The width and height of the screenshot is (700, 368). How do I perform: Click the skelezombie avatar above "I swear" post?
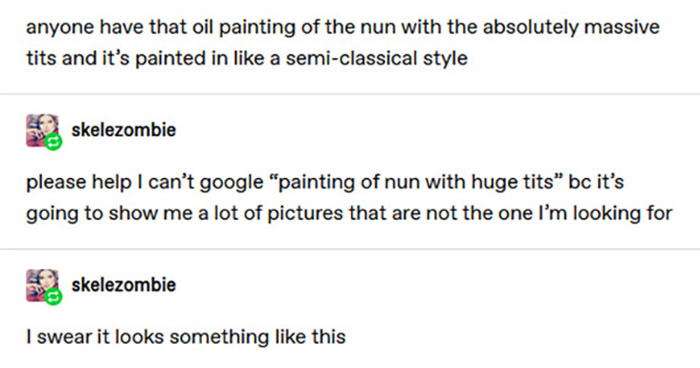pos(42,285)
